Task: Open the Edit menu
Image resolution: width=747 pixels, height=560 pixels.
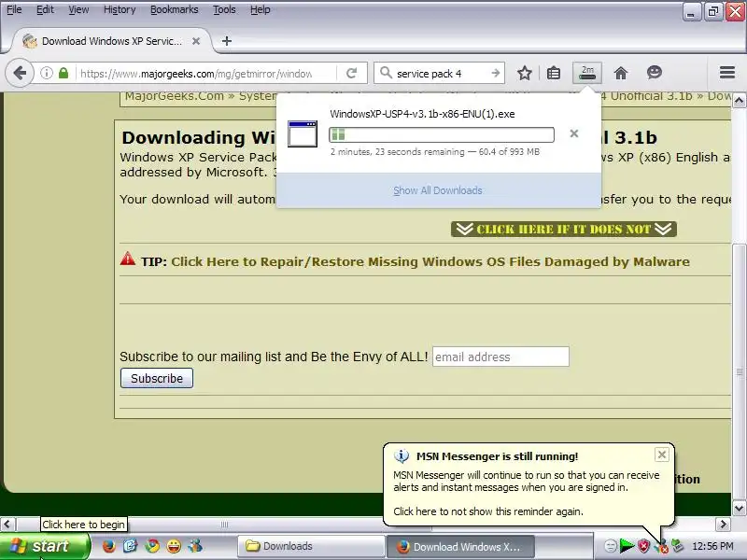Action: tap(45, 9)
